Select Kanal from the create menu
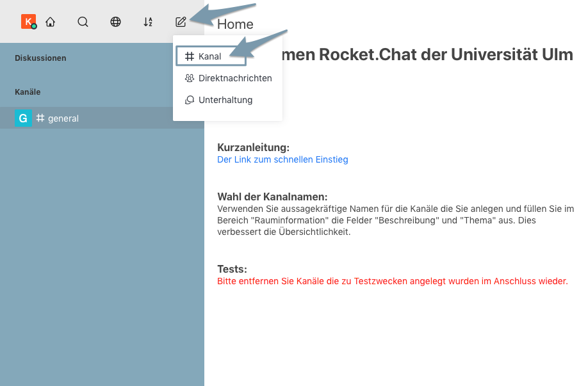Screen dimensions: 588x386 pos(211,56)
